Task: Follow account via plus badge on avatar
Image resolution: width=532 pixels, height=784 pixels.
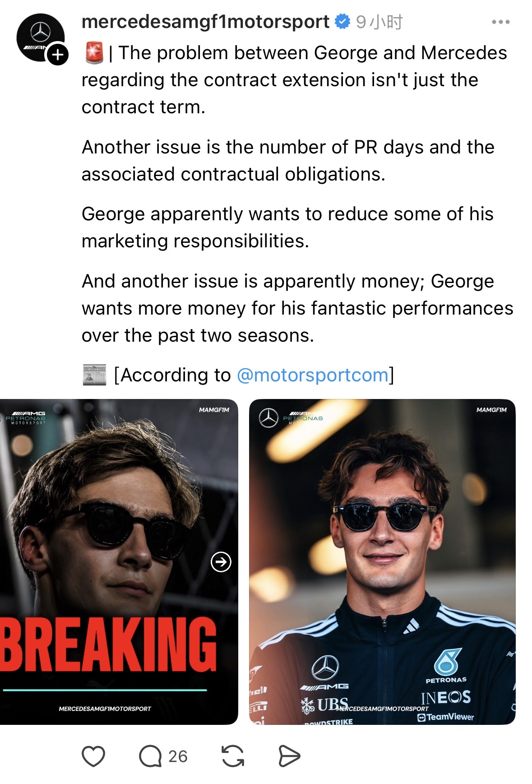Action: [x=58, y=55]
